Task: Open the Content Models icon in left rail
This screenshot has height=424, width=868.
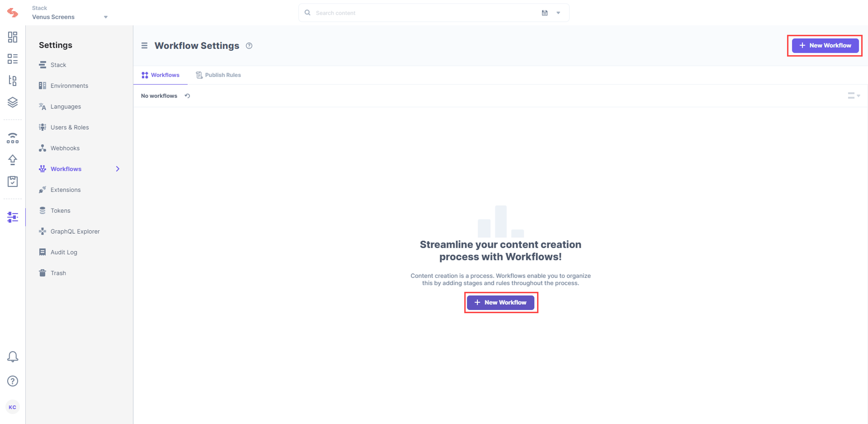Action: coord(12,81)
